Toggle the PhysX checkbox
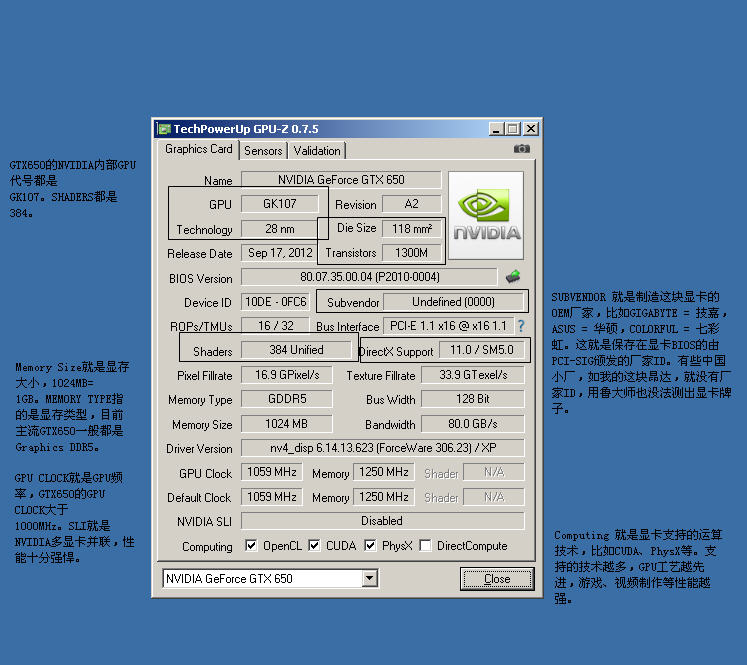Image resolution: width=747 pixels, height=665 pixels. (370, 545)
